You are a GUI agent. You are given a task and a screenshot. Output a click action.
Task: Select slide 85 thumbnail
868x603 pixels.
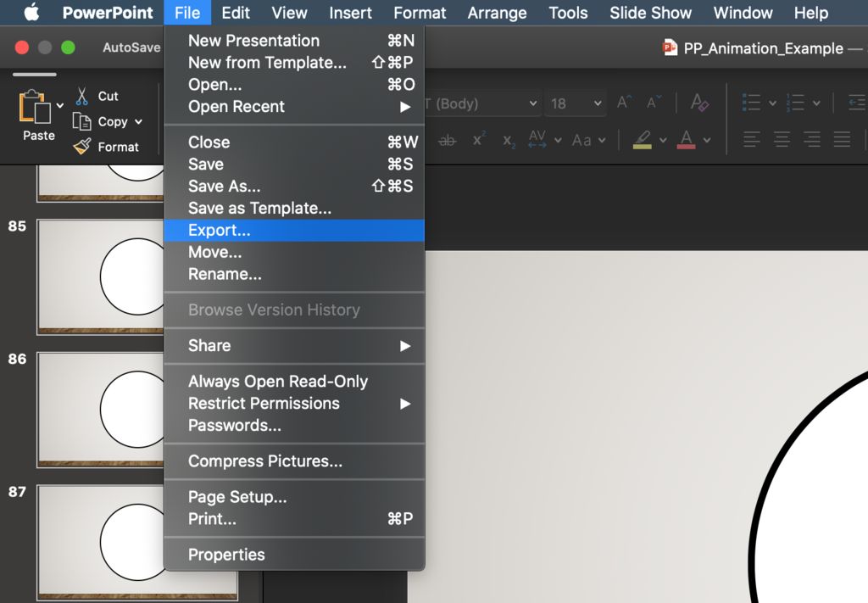point(101,276)
